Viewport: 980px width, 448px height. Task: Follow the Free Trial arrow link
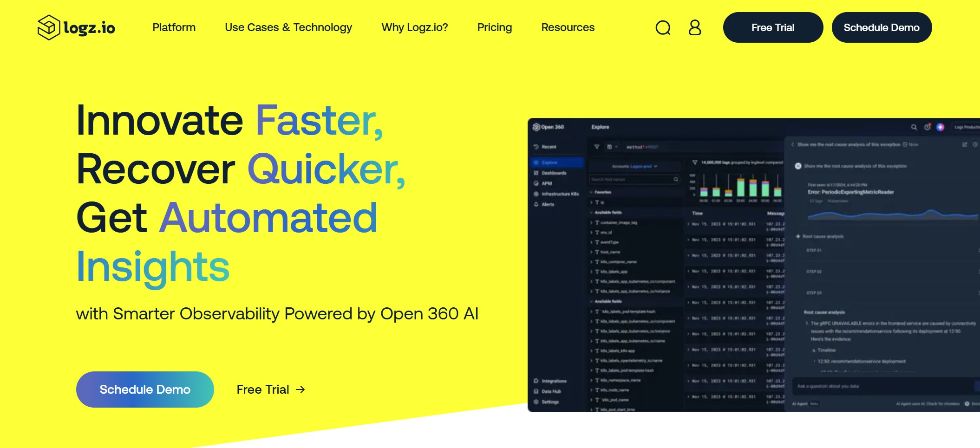pyautogui.click(x=271, y=390)
